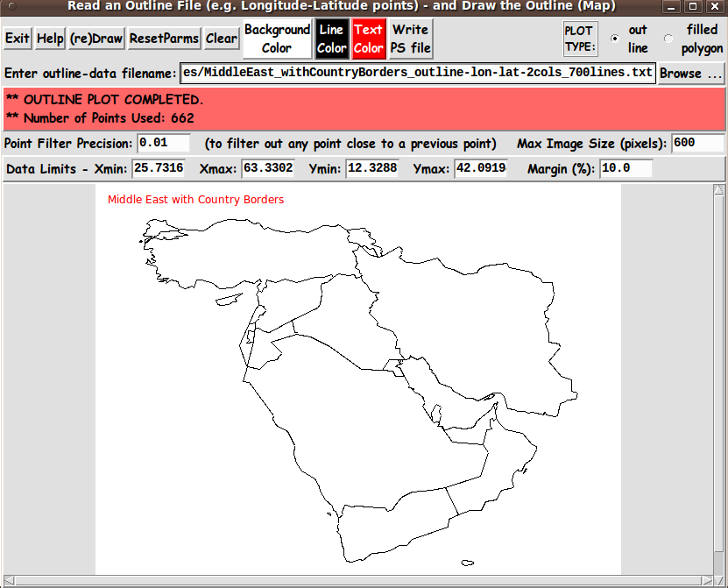Click the Clear button
Image resolution: width=728 pixels, height=588 pixels.
point(222,39)
